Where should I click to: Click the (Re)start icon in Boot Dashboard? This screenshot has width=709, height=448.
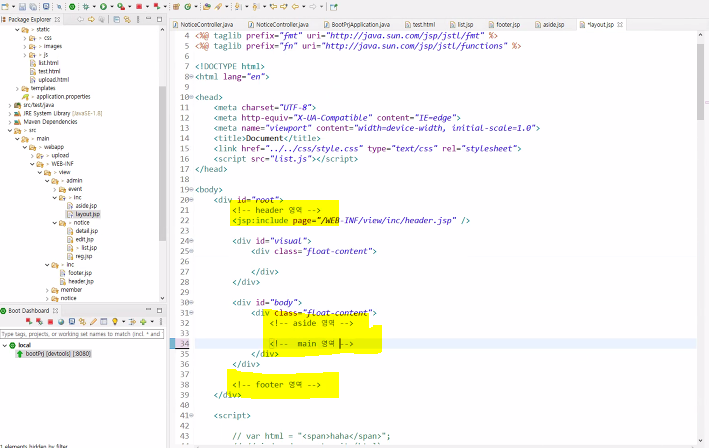point(28,321)
